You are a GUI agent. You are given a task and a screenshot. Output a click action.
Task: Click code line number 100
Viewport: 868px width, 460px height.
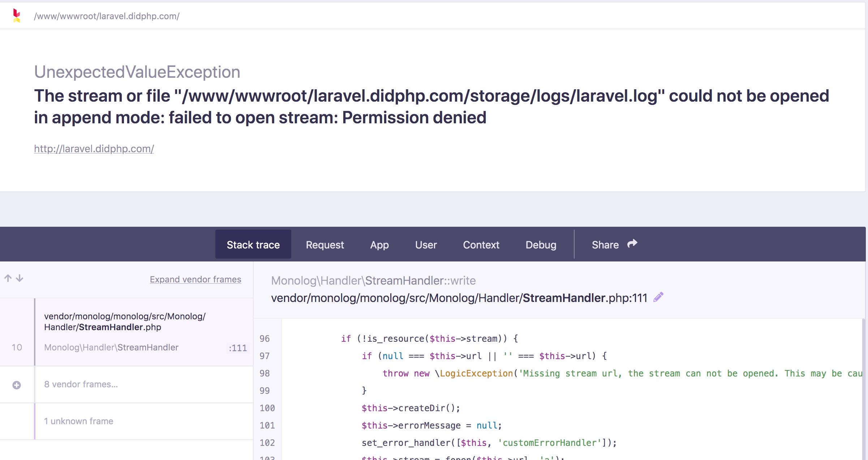[x=267, y=408]
